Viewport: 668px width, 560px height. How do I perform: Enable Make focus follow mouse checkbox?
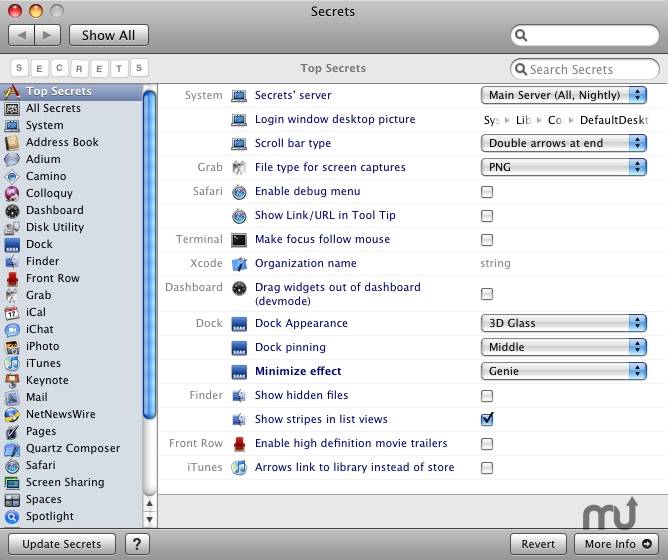tap(487, 240)
